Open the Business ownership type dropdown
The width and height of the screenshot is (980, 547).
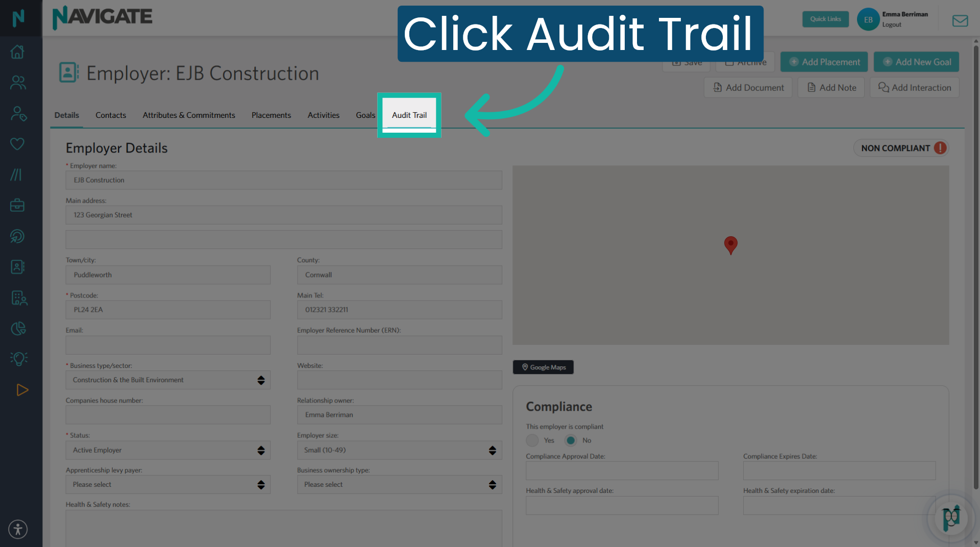tap(400, 485)
